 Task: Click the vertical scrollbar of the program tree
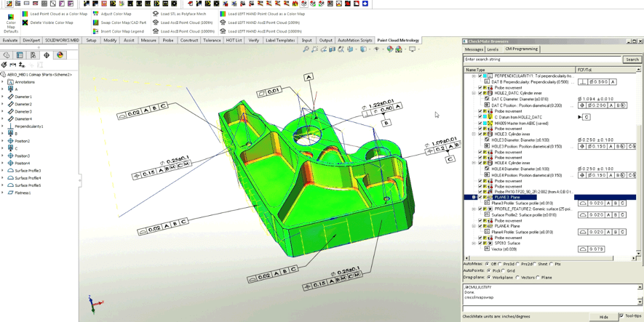click(638, 163)
